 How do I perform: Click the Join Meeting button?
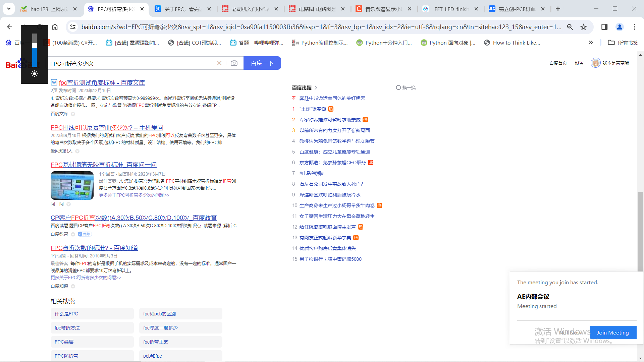pyautogui.click(x=613, y=333)
